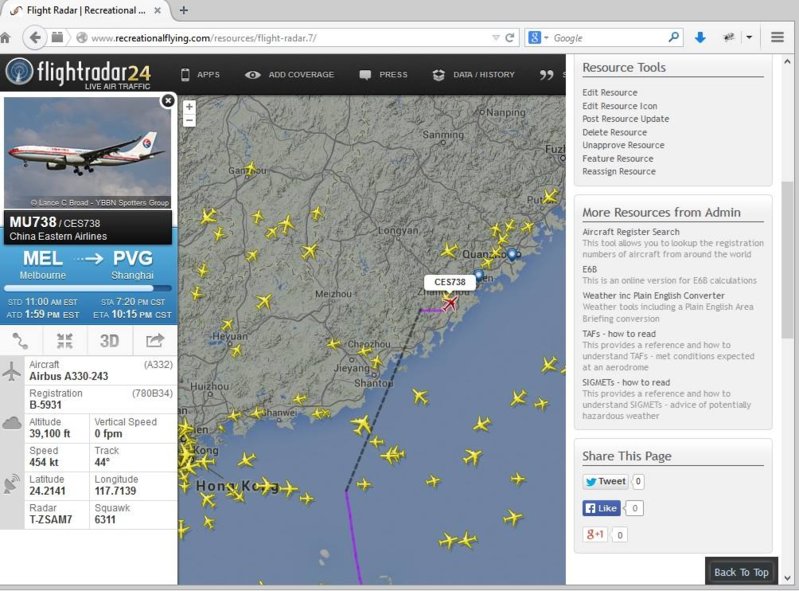Open Post Resource Update link
Viewport: 799px width, 591px height.
(626, 119)
